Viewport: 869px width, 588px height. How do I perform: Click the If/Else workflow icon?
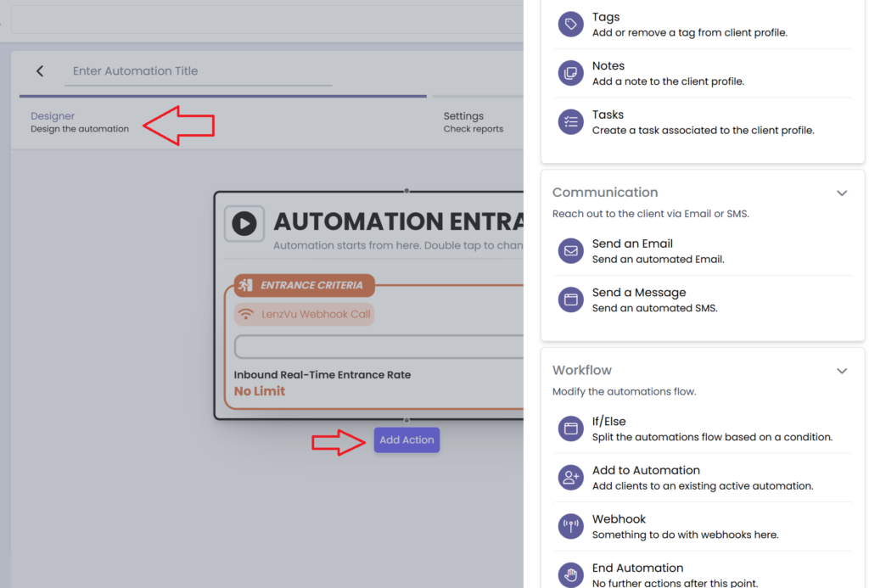click(571, 428)
